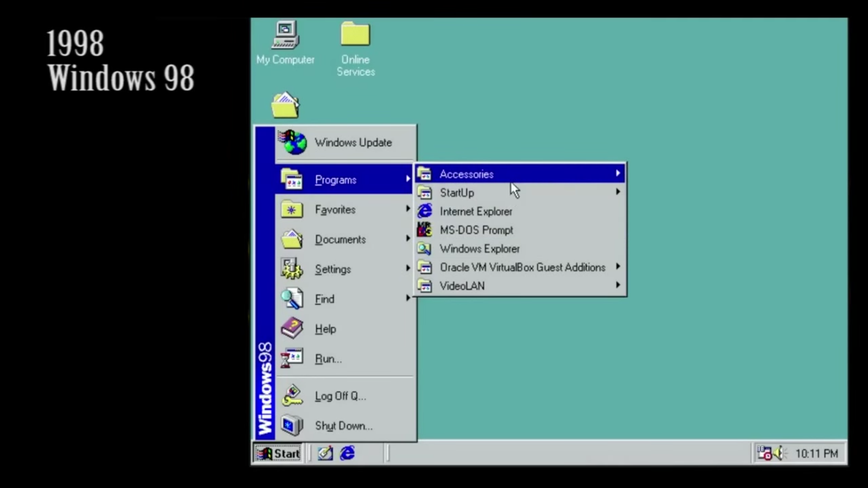Click the Windows Update globe icon
The image size is (868, 488).
point(292,142)
